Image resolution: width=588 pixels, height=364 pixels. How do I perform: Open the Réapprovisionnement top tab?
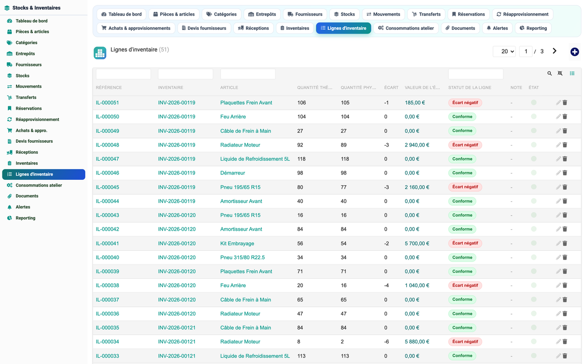pos(522,14)
